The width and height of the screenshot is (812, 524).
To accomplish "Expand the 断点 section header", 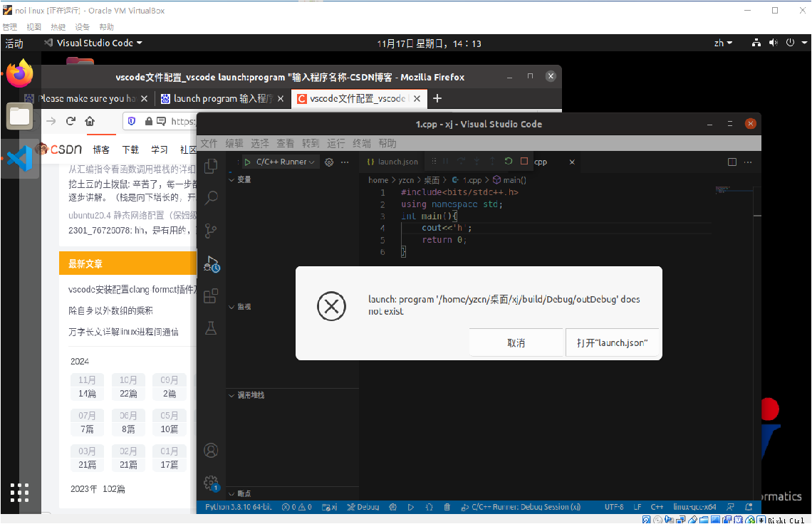I will [243, 493].
